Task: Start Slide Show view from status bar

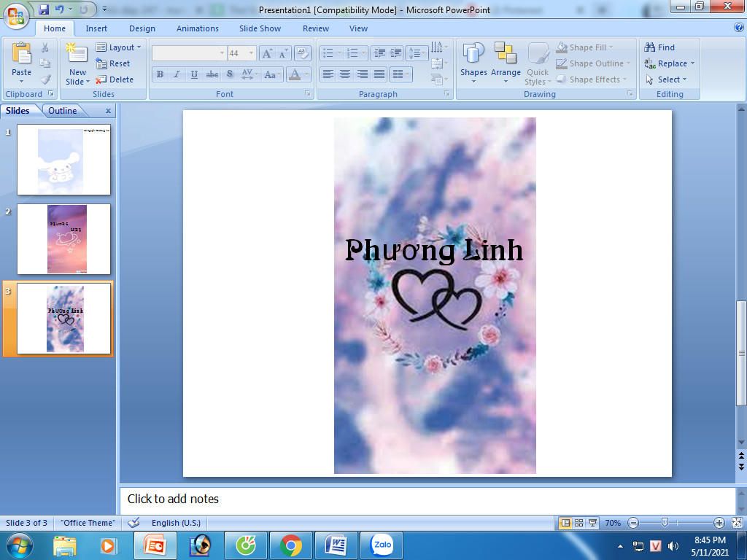Action: (x=592, y=523)
